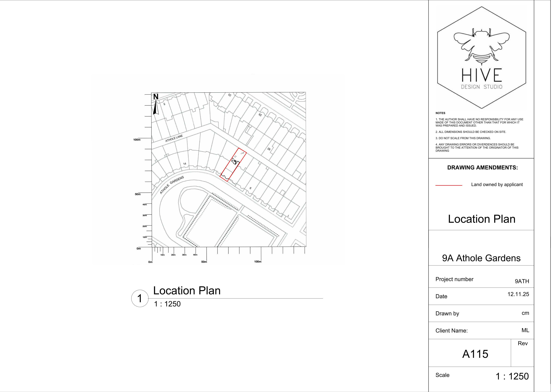Click the 'Drawn by' label
Screen dimensions: 554x392
(447, 314)
